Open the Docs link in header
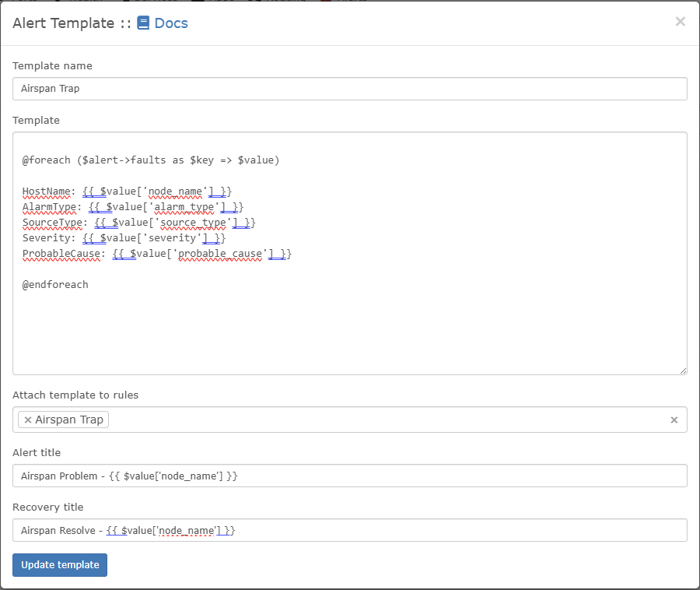 click(171, 23)
